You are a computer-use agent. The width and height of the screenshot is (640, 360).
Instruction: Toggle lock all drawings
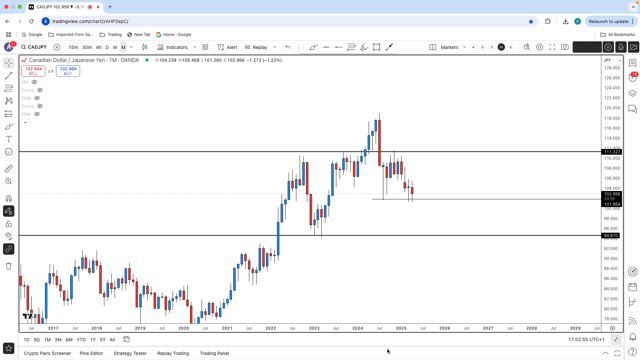(9, 224)
